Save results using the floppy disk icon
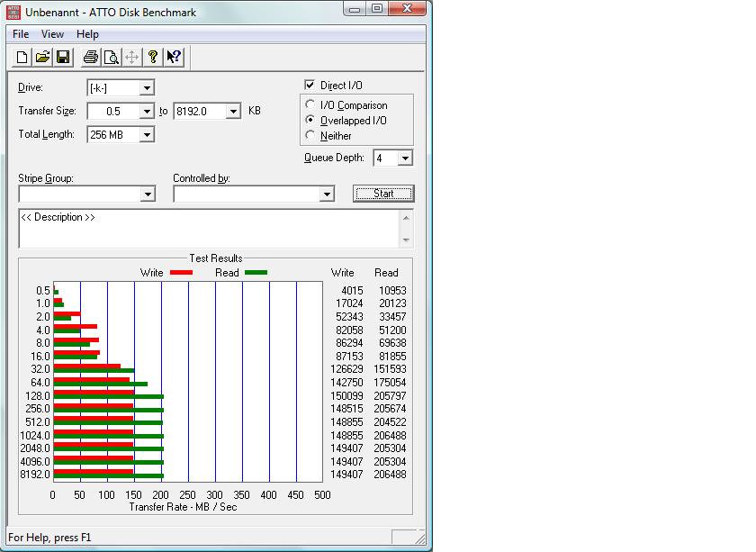The height and width of the screenshot is (552, 756). 63,58
